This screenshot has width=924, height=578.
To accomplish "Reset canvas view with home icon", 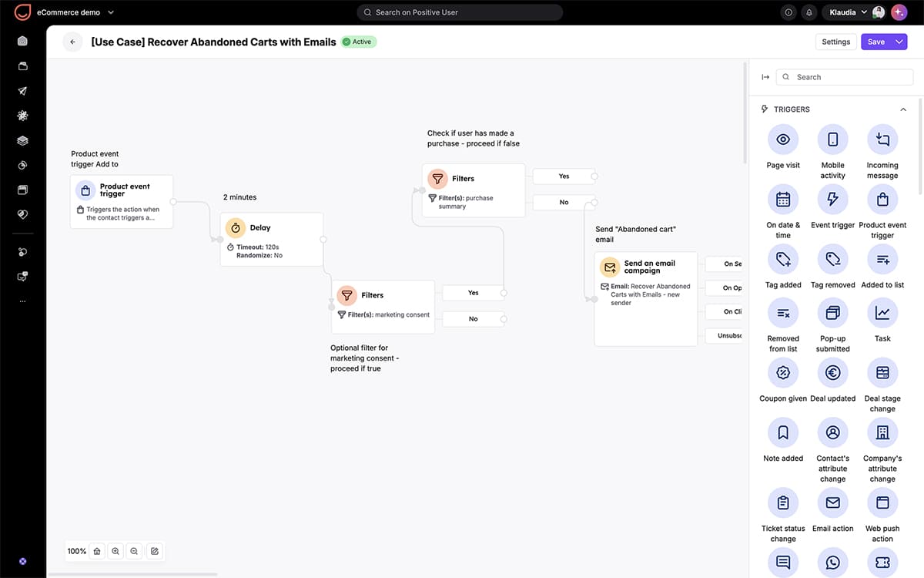I will tap(97, 551).
